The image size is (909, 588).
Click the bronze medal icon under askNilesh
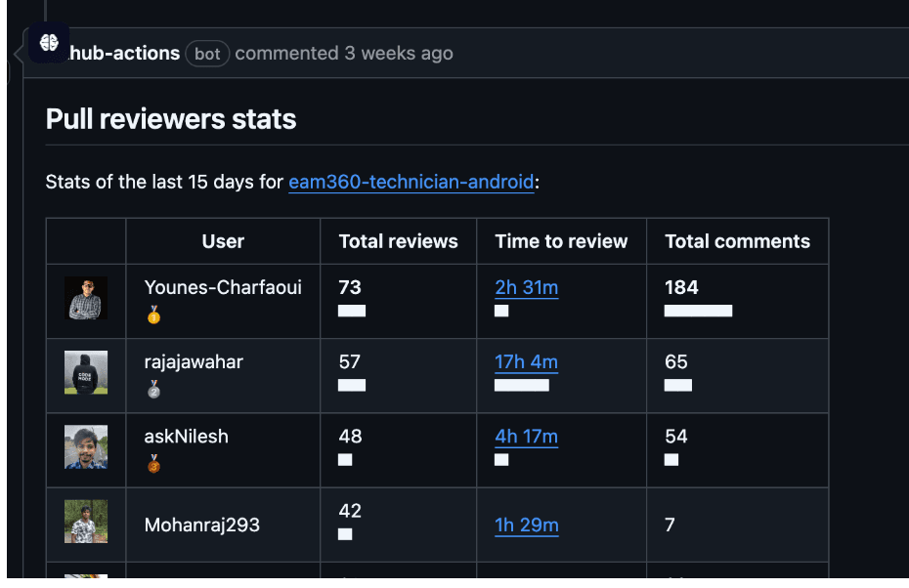[153, 463]
